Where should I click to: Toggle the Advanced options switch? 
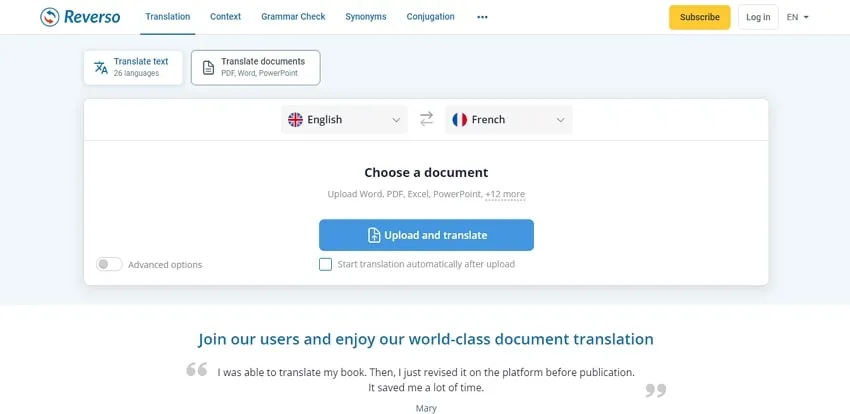click(x=109, y=264)
